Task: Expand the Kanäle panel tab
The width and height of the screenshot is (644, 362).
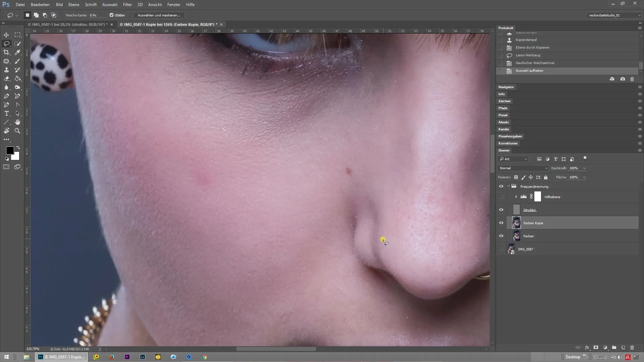Action: pos(503,129)
